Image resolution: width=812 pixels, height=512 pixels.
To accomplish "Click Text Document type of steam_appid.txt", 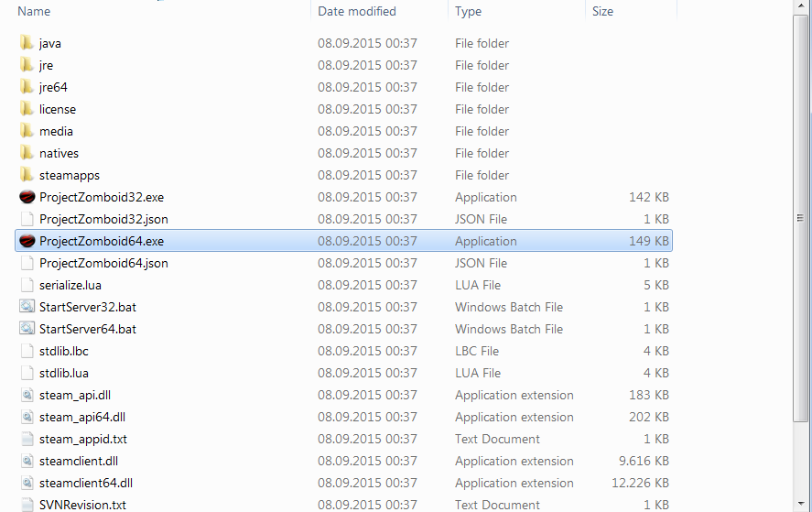I will [497, 440].
